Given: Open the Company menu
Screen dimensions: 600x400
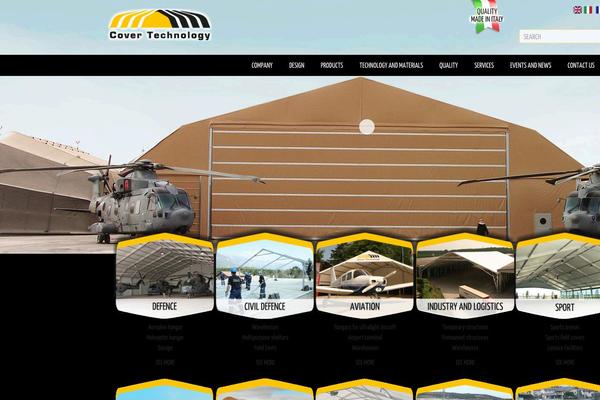Looking at the screenshot, I should point(262,65).
